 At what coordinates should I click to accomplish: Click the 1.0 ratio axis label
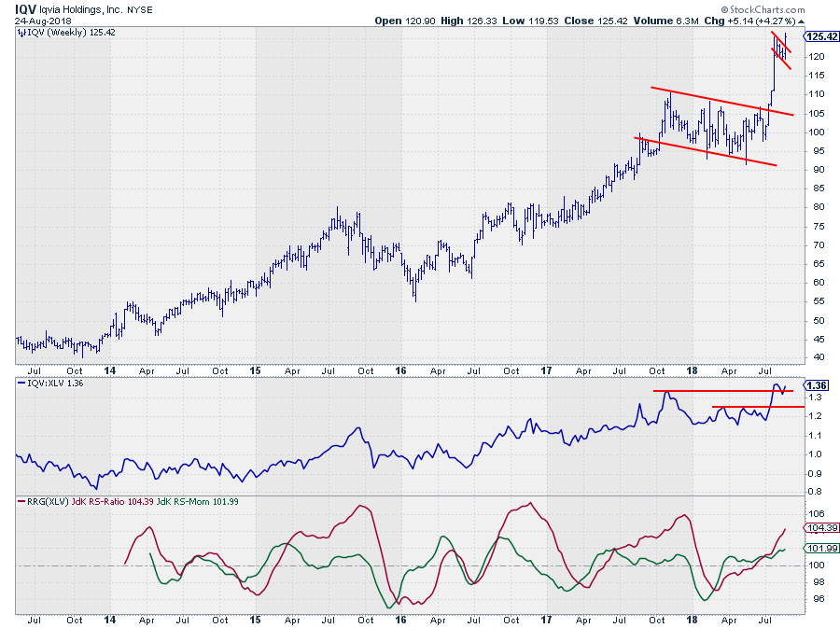[x=816, y=454]
